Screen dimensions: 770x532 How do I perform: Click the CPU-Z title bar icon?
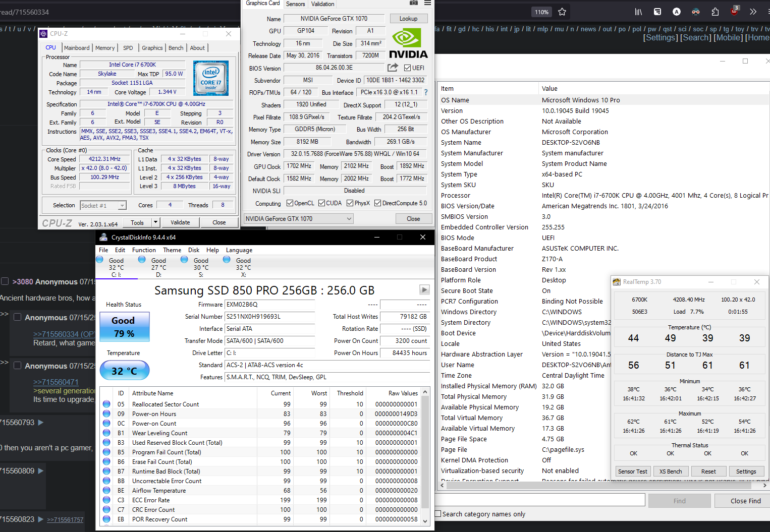pyautogui.click(x=43, y=34)
